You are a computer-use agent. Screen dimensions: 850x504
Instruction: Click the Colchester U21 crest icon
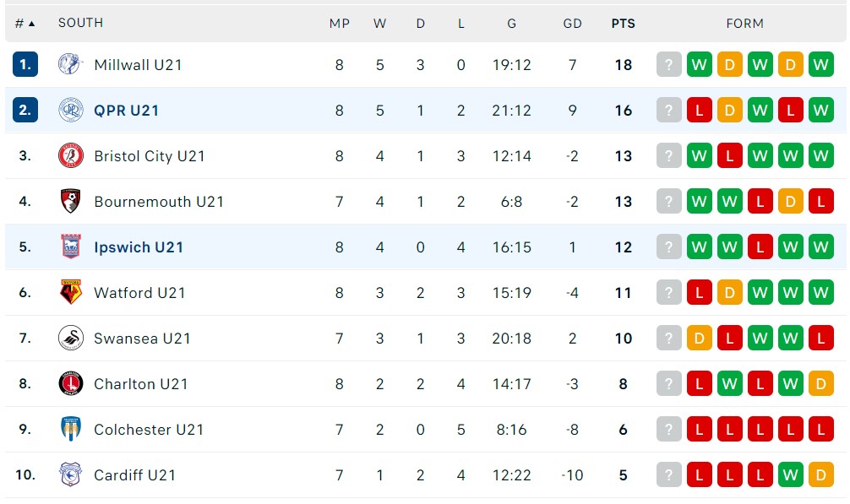[71, 429]
